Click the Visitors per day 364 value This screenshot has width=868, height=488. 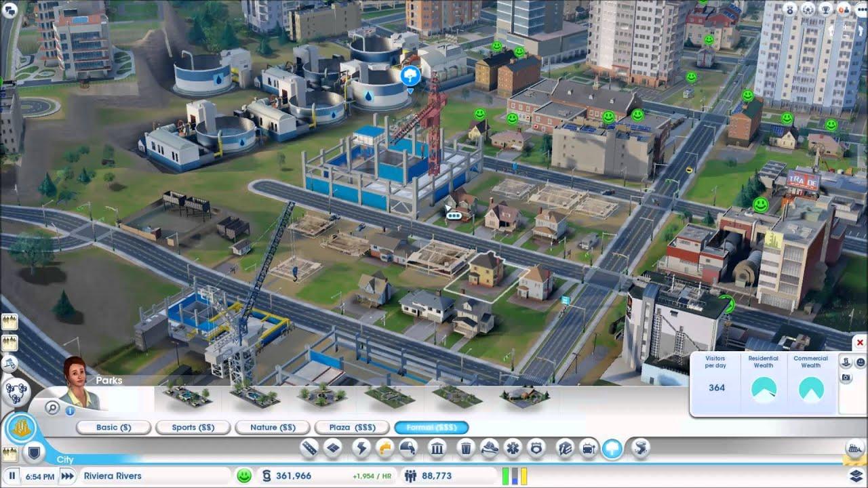pos(717,388)
